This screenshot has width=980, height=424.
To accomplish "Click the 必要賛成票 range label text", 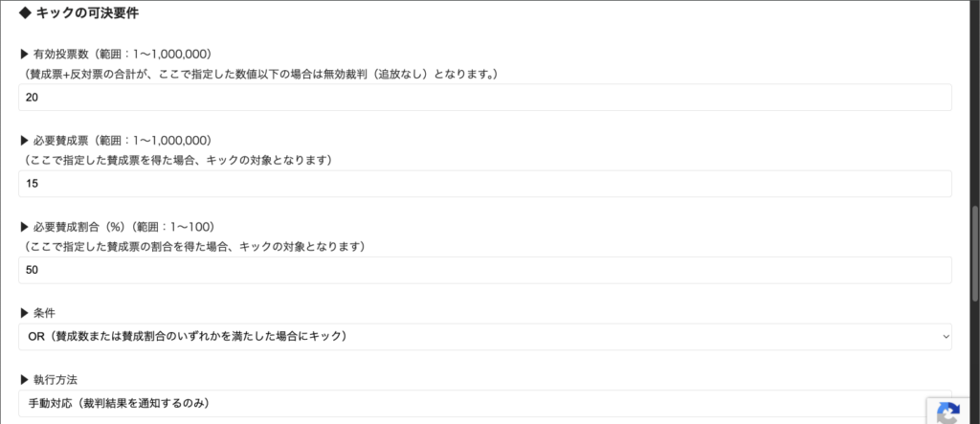I will pos(122,141).
